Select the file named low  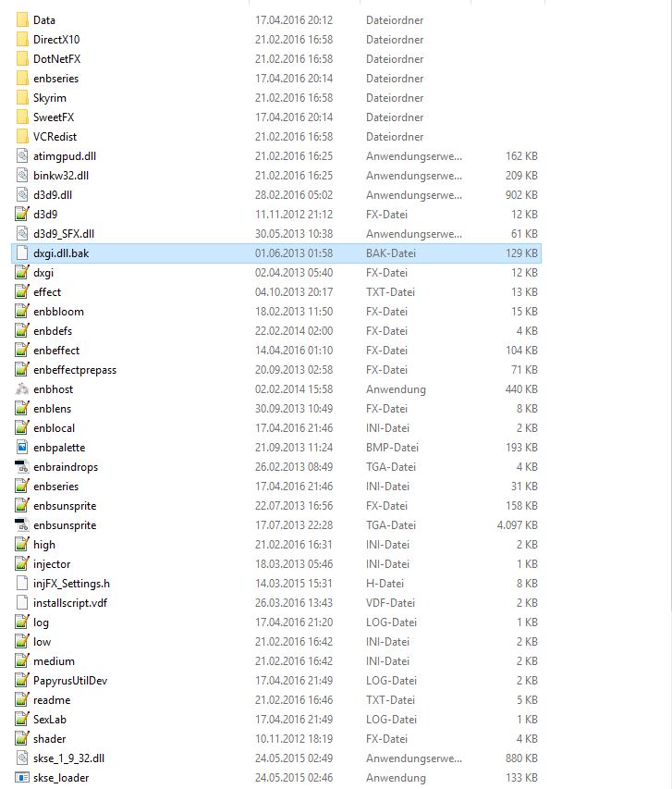coord(43,642)
